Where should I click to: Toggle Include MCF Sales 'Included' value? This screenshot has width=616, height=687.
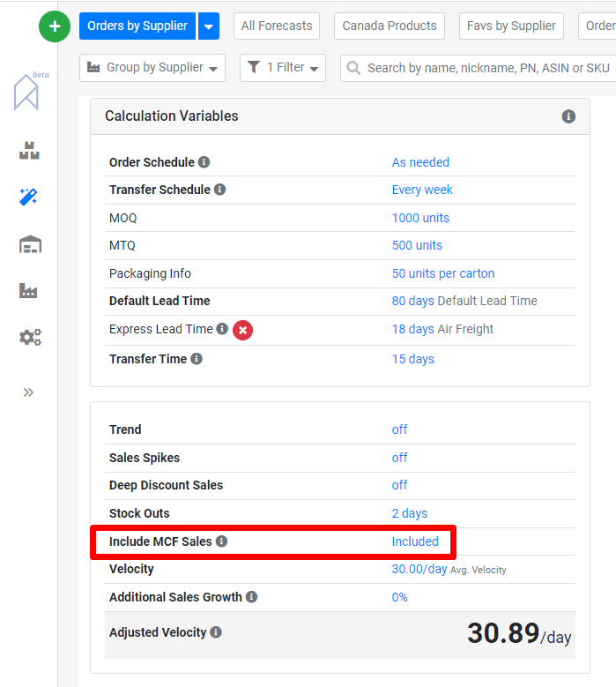tap(415, 541)
